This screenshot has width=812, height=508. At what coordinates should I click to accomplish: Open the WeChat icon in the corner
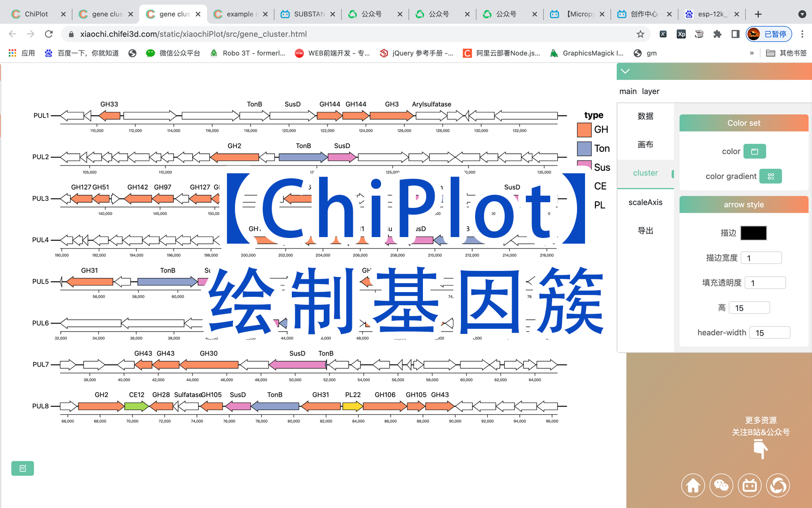tap(721, 485)
